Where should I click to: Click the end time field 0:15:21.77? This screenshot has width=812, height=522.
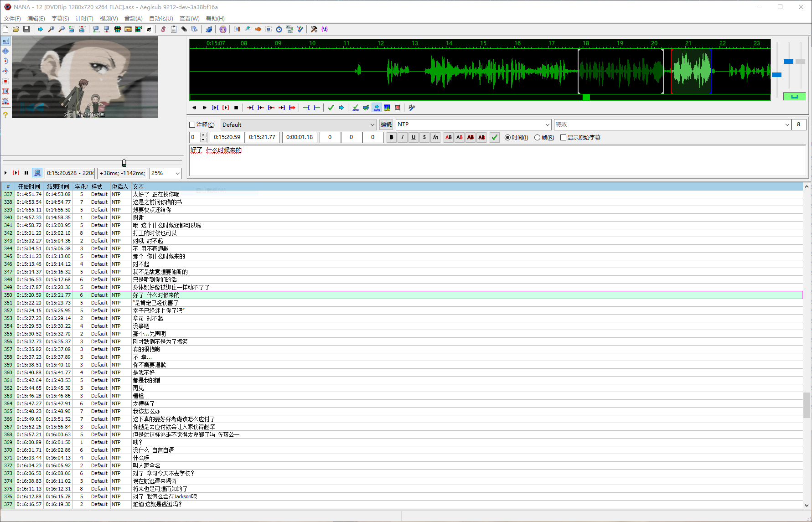tap(262, 137)
